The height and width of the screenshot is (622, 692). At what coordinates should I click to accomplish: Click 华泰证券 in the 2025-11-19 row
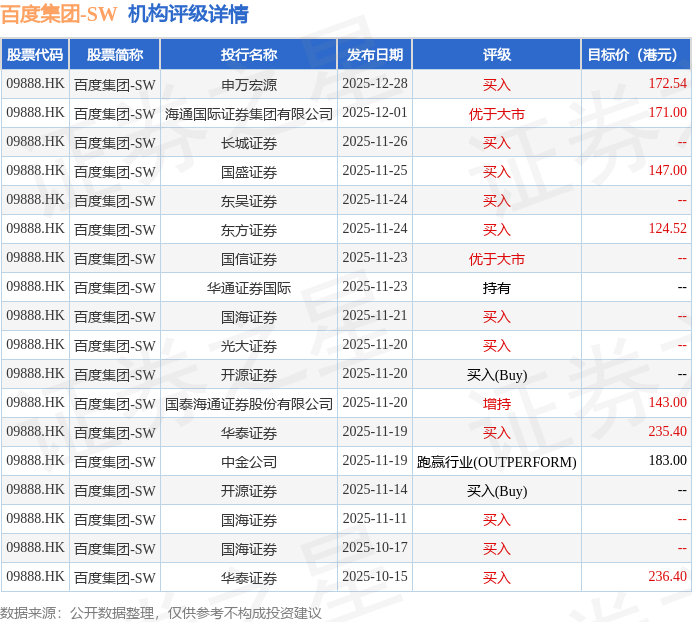(x=249, y=433)
